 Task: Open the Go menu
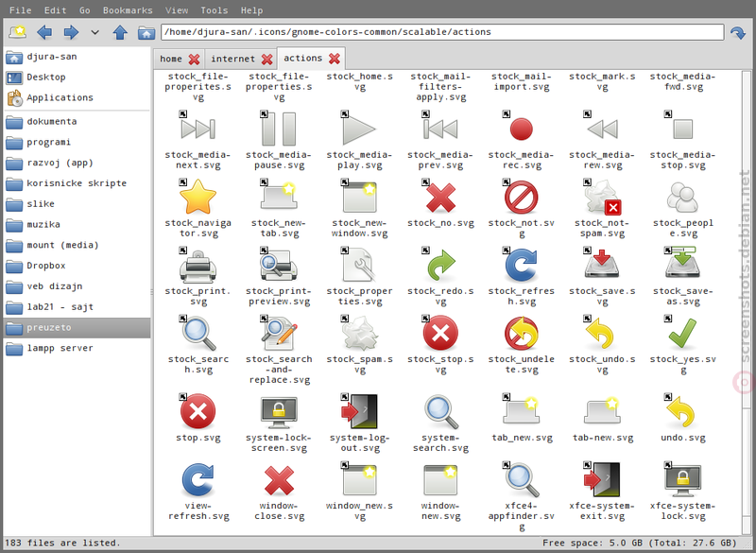pyautogui.click(x=84, y=10)
